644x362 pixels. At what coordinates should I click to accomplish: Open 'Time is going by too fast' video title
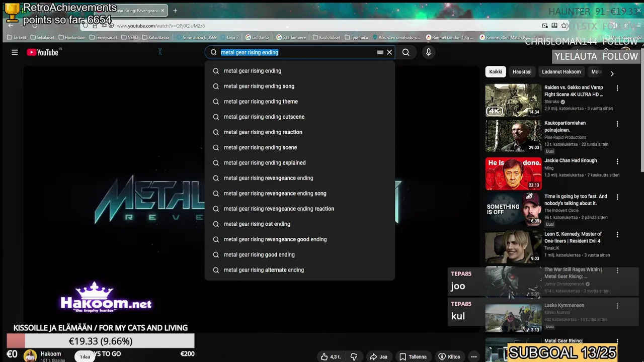576,200
